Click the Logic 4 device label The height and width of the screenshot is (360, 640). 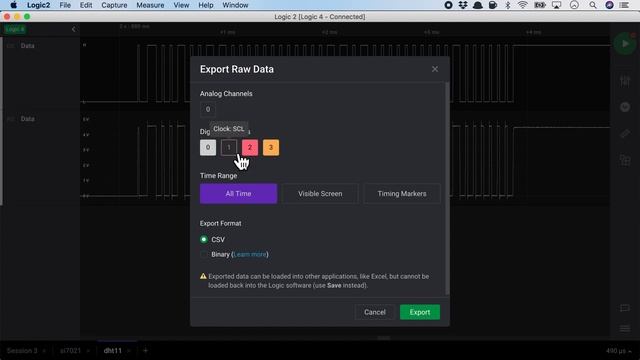(x=15, y=29)
